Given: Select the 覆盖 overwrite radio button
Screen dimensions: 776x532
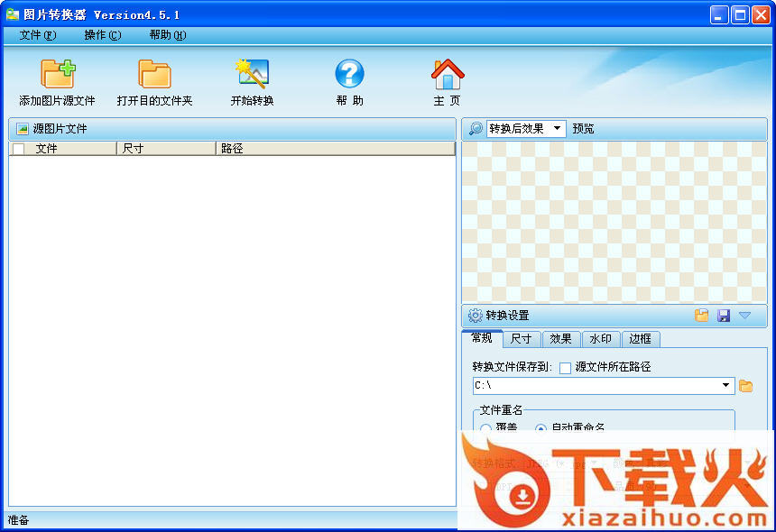Looking at the screenshot, I should [x=486, y=428].
